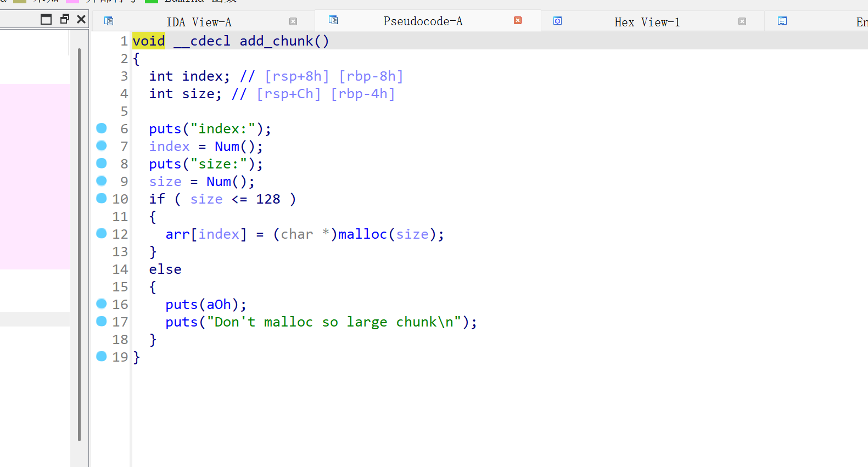Select the Pseudocode-A tab
This screenshot has height=467, width=868.
423,21
